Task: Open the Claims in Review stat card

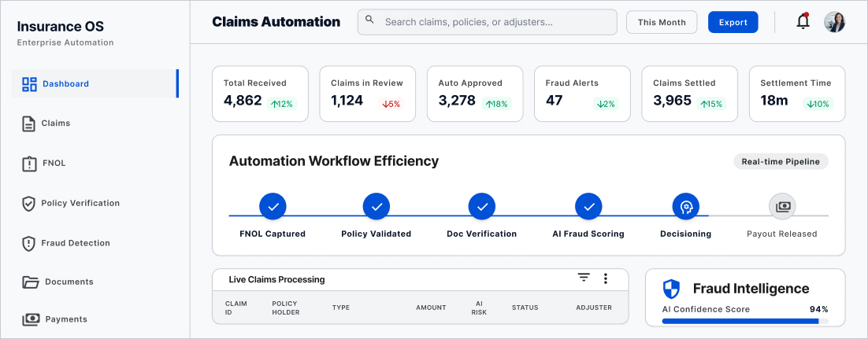Action: coord(368,94)
